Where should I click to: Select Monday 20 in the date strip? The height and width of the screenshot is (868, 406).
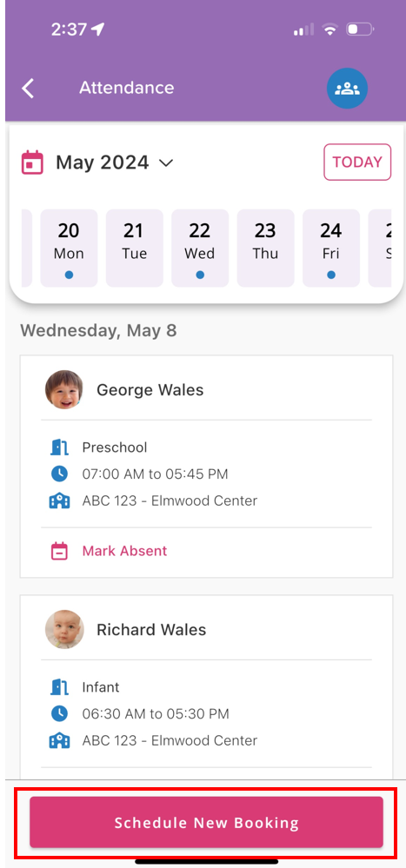point(69,248)
